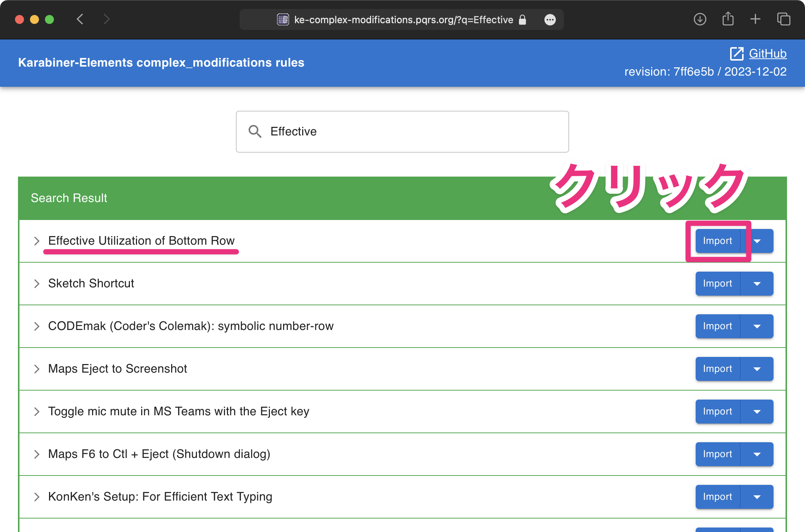The width and height of the screenshot is (805, 532).
Task: Import Effective Utilization of Bottom Row
Action: pos(717,241)
